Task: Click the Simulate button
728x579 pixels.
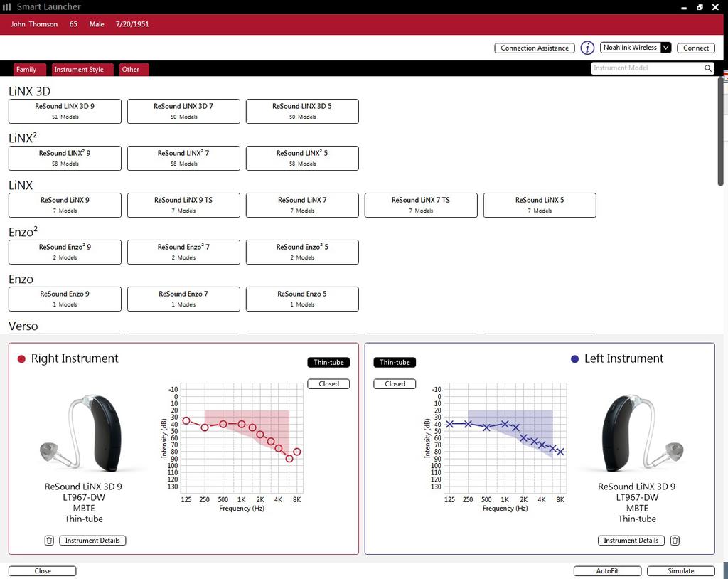Action: (x=680, y=571)
